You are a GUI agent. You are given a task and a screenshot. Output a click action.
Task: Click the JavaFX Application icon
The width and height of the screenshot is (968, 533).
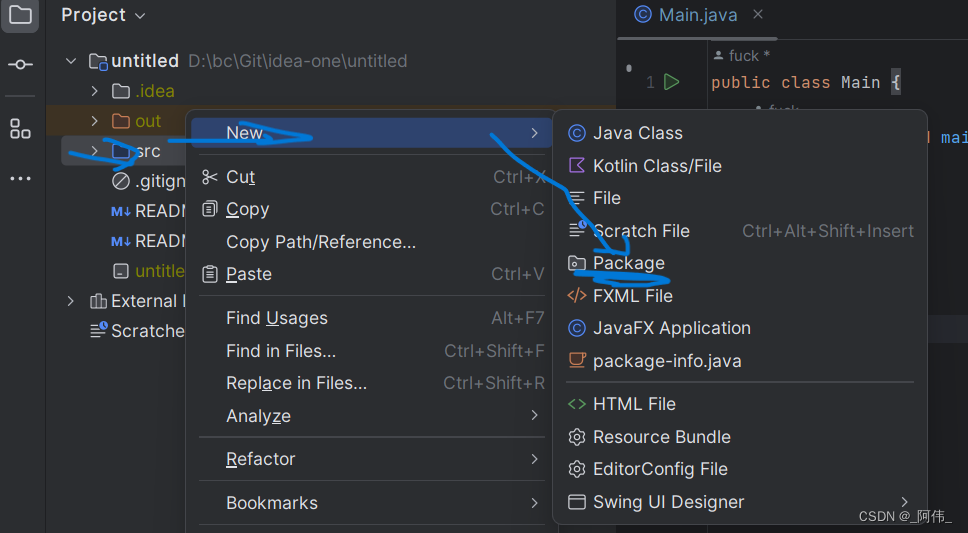click(x=577, y=328)
